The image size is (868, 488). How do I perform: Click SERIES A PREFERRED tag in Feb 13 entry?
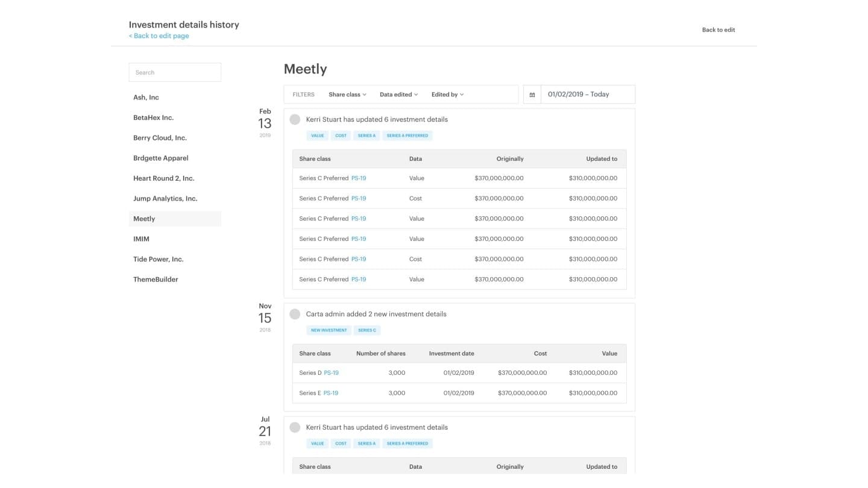tap(407, 136)
